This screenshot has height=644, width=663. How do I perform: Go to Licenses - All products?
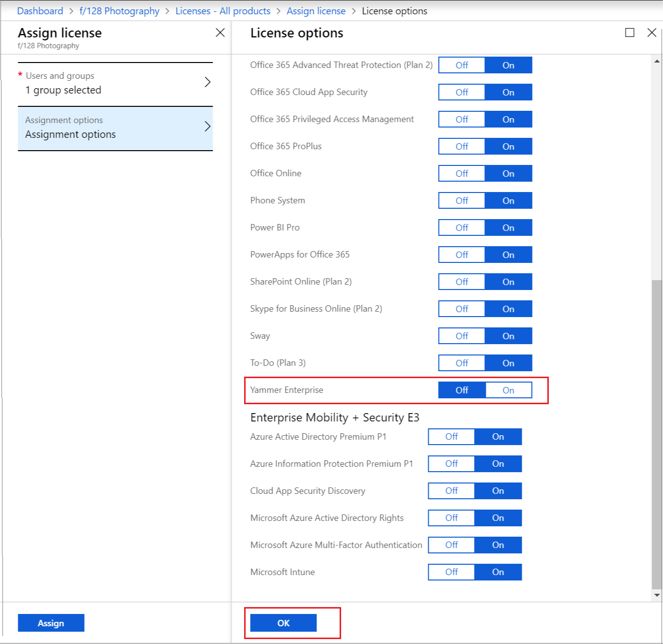click(222, 11)
